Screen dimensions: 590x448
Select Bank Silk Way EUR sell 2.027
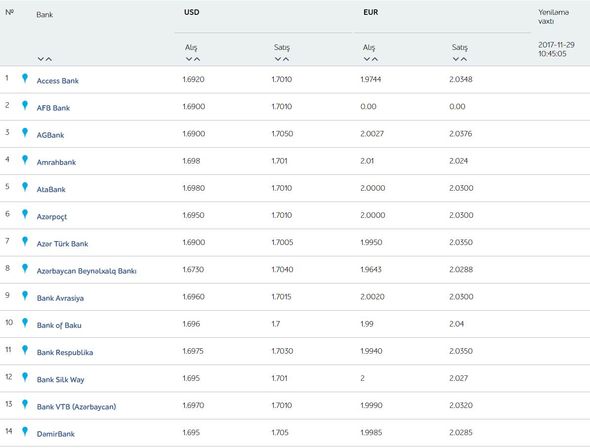(459, 378)
